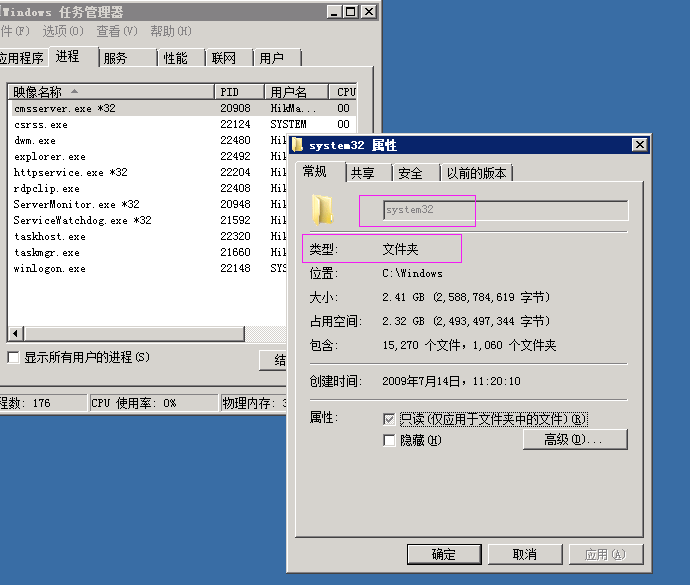
Task: Click the horizontal scrollbar thumb in process list
Action: [134, 334]
